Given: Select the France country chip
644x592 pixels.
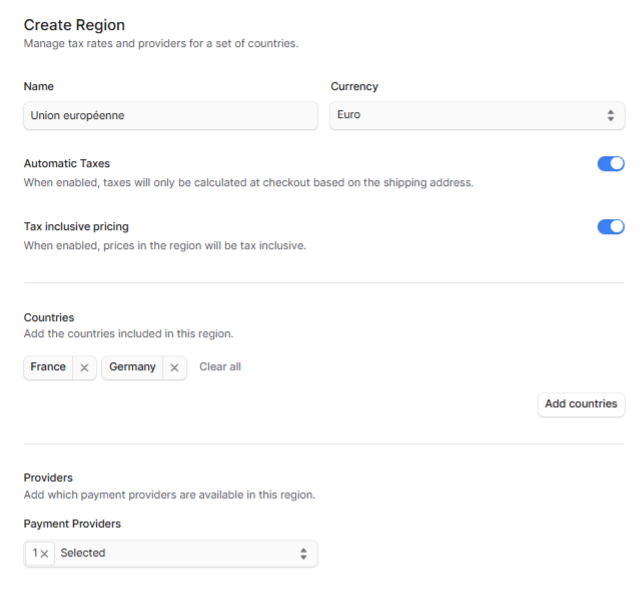Looking at the screenshot, I should coord(48,367).
